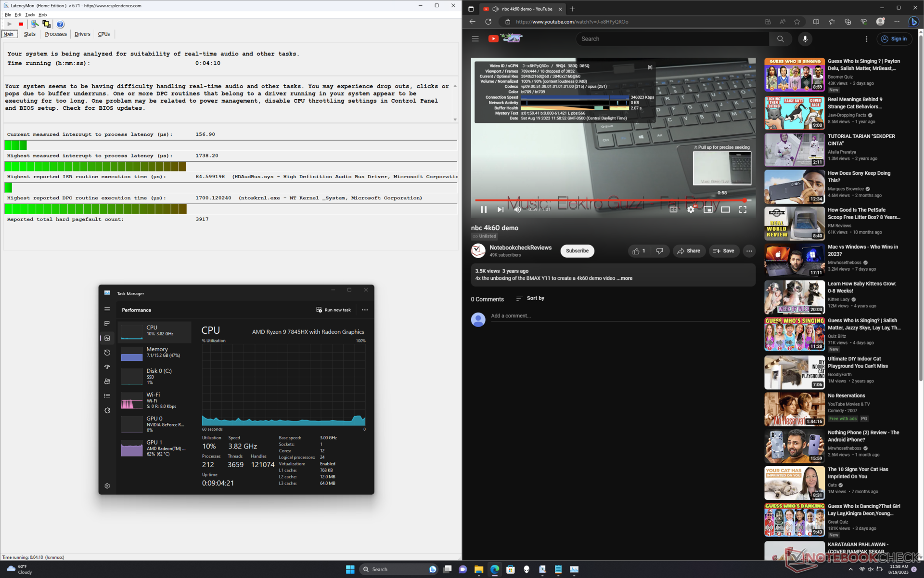Open Services icon in Task Manager sidebar
The image size is (924, 578).
click(107, 410)
